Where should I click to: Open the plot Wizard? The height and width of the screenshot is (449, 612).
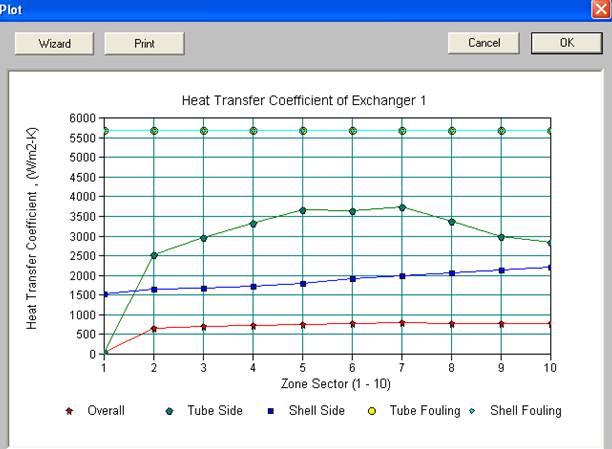tap(54, 43)
